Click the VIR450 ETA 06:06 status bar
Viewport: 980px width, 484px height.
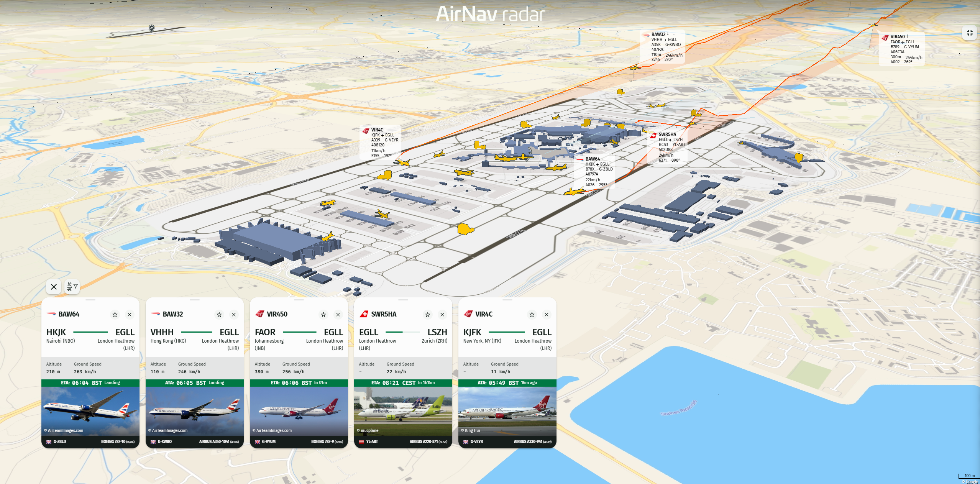[x=299, y=383]
